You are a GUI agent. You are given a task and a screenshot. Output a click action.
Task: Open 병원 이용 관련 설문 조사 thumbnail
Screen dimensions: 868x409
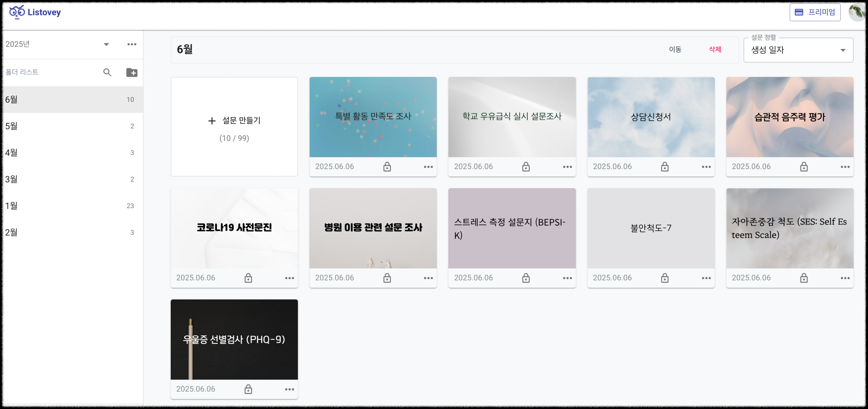point(373,228)
